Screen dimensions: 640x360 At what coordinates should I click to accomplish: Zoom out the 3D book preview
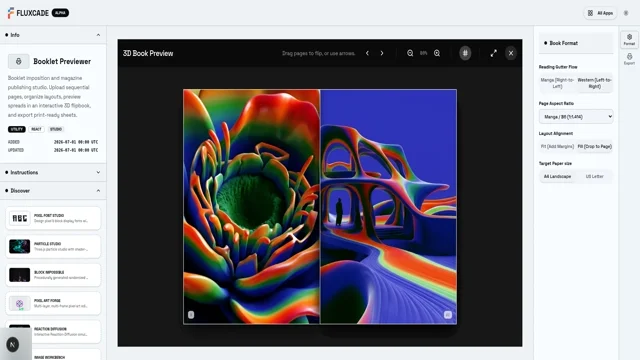410,53
